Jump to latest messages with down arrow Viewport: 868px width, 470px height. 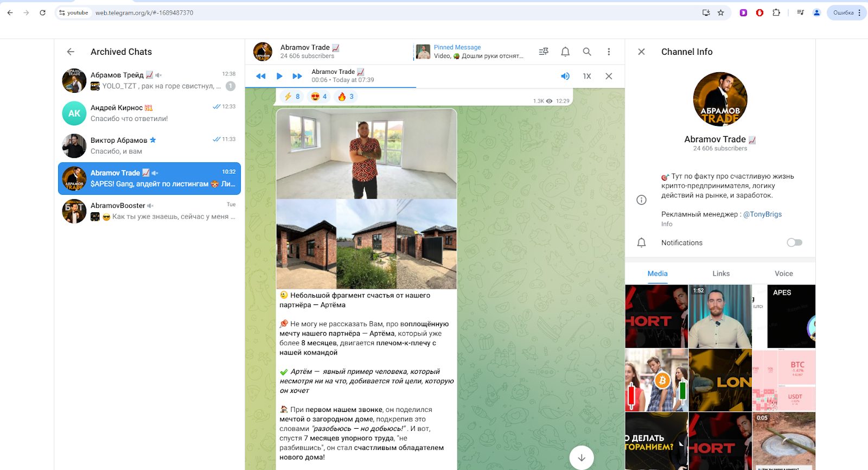(x=582, y=458)
